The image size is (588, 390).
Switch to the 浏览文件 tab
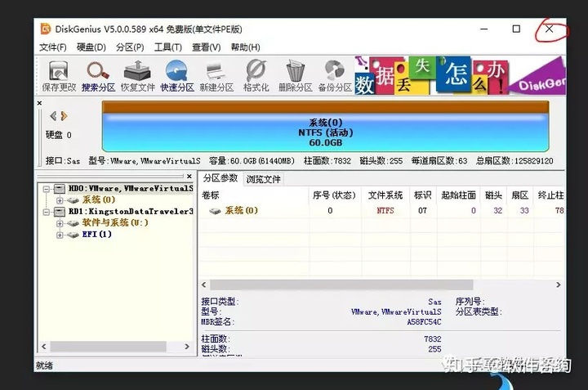pyautogui.click(x=263, y=179)
